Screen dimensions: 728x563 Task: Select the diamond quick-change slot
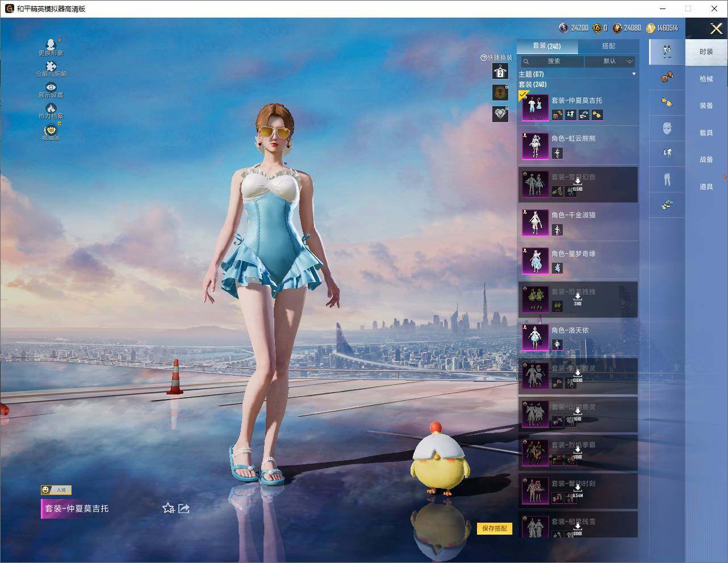coord(500,114)
